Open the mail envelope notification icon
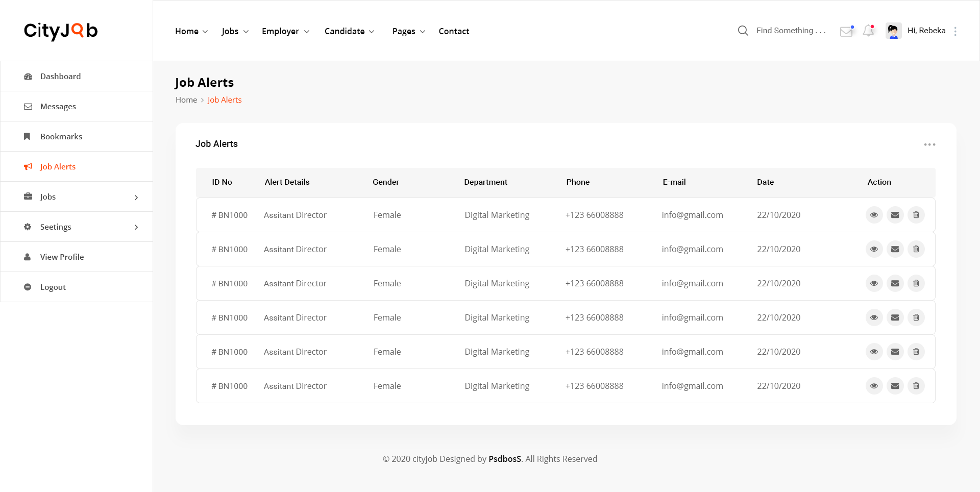The width and height of the screenshot is (980, 492). coord(846,31)
